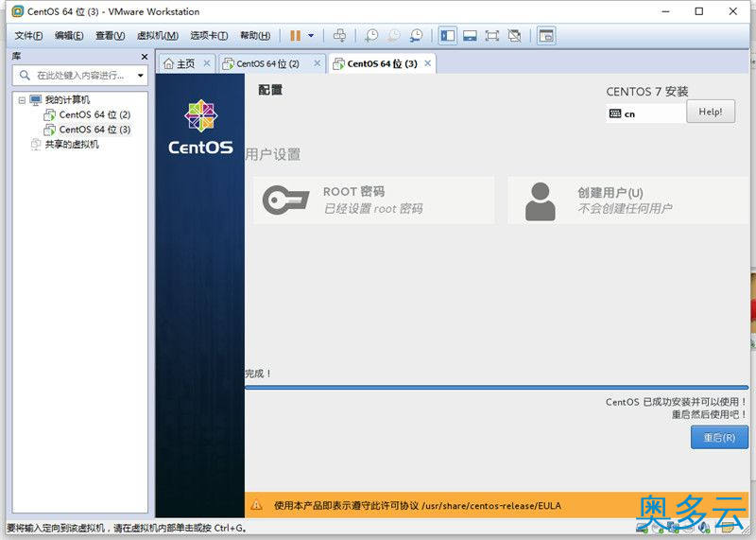This screenshot has width=756, height=540.
Task: Open the 文件(F) menu
Action: [28, 36]
